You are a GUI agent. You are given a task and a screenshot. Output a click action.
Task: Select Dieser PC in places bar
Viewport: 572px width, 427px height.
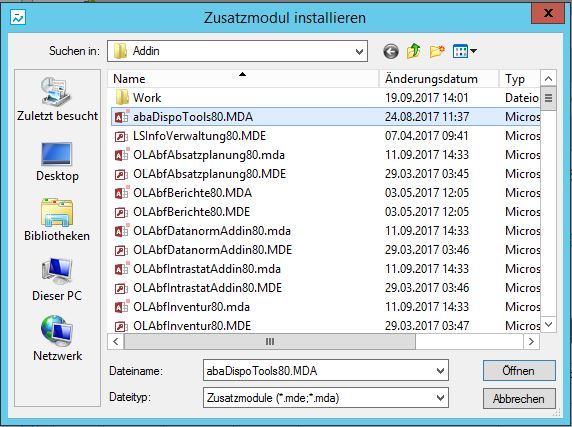coord(57,280)
